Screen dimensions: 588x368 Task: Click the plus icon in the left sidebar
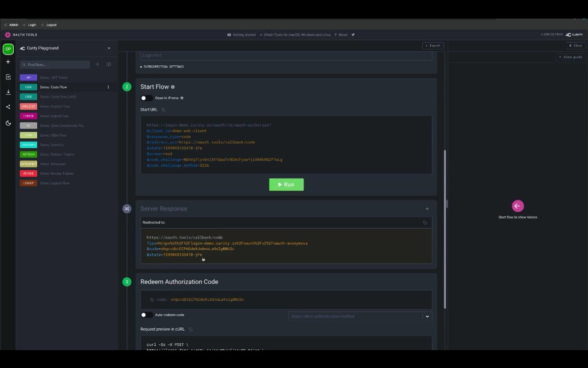coord(8,62)
